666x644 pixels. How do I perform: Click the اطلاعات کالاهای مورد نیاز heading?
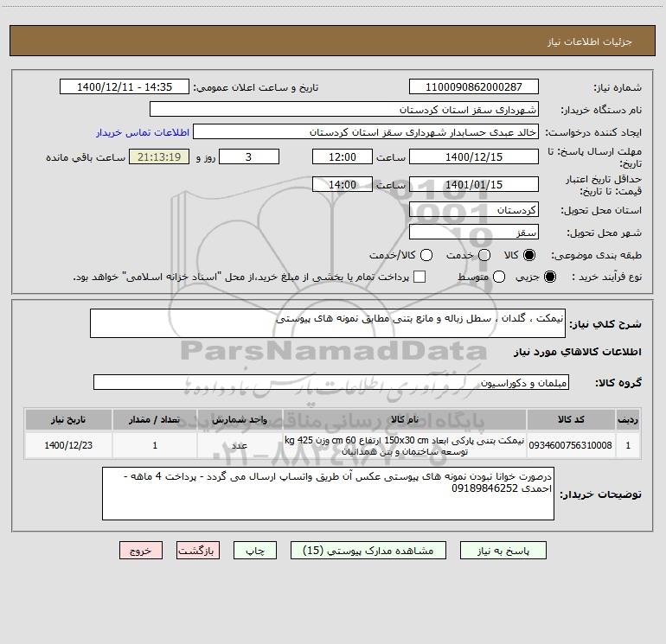pyautogui.click(x=578, y=352)
